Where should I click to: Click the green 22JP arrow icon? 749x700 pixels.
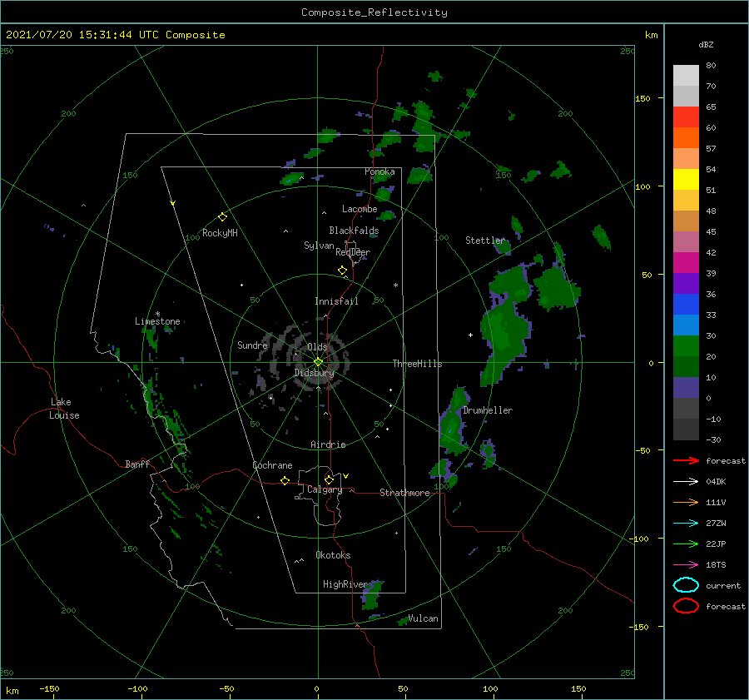(x=686, y=544)
